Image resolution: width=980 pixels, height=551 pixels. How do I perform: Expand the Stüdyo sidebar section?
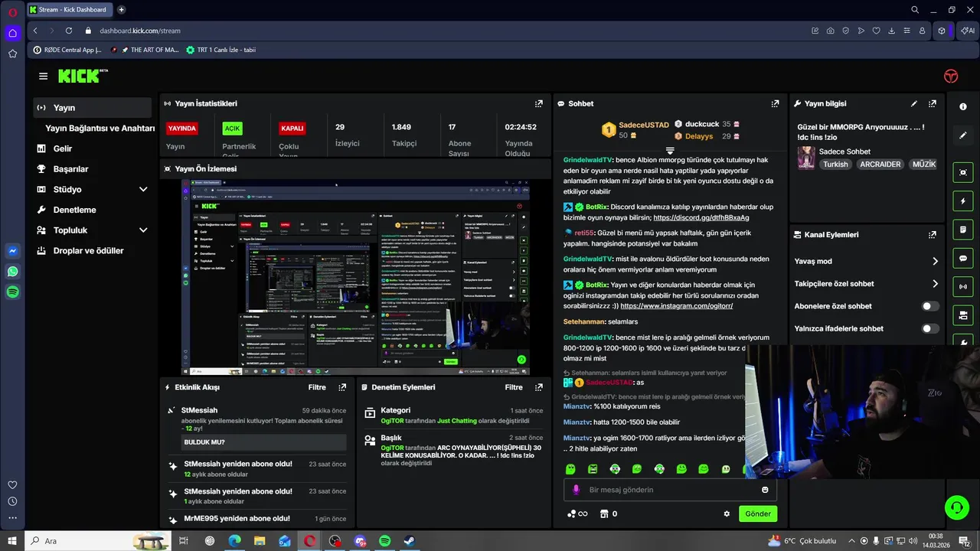[143, 189]
